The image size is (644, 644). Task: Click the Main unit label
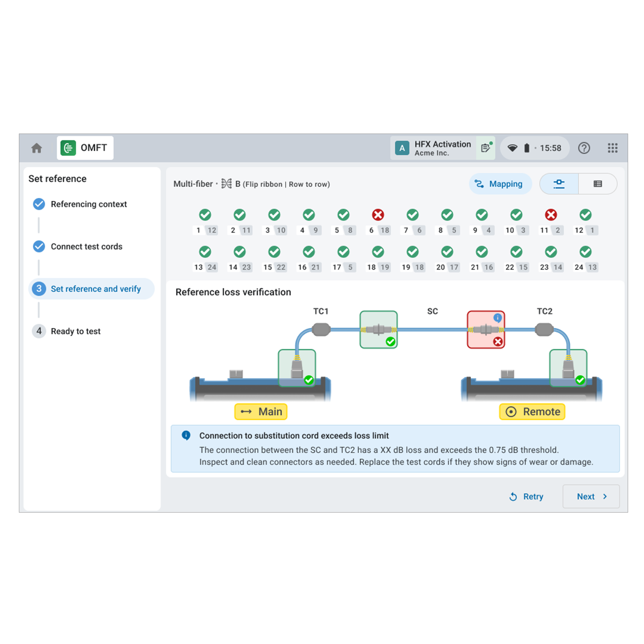(261, 412)
